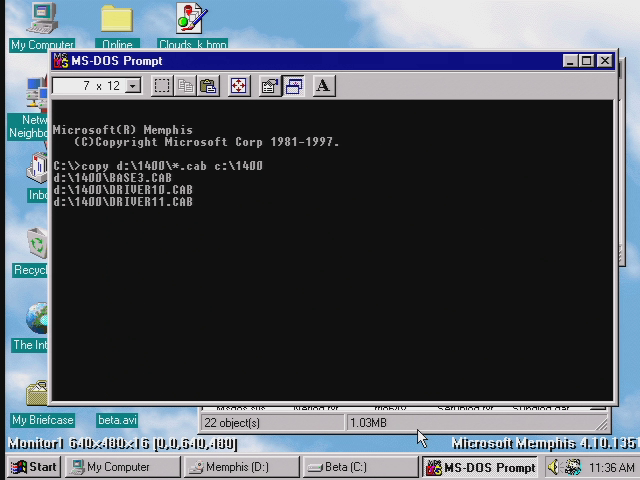The width and height of the screenshot is (640, 480).
Task: Click the Paste toolbar icon
Action: [209, 86]
